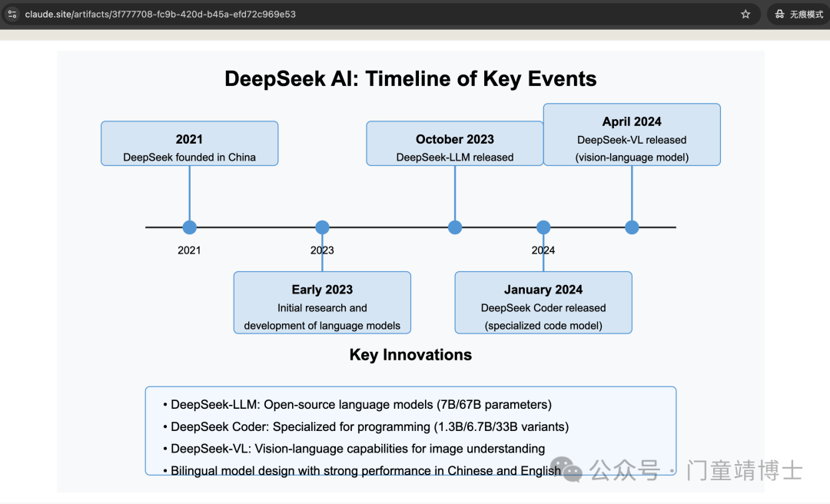Click the "January 2024" heading
830x504 pixels.
(543, 290)
